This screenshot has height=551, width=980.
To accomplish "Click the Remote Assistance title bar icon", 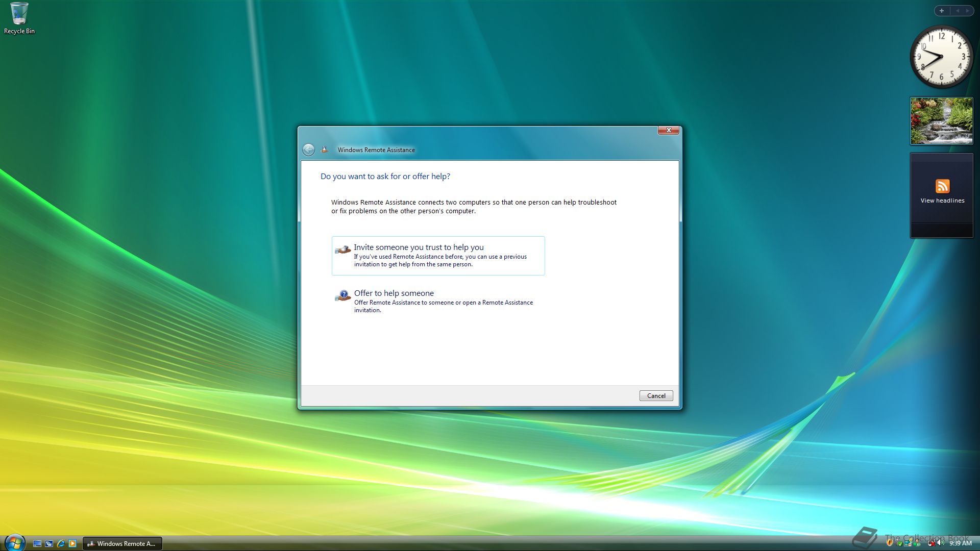I will (324, 149).
